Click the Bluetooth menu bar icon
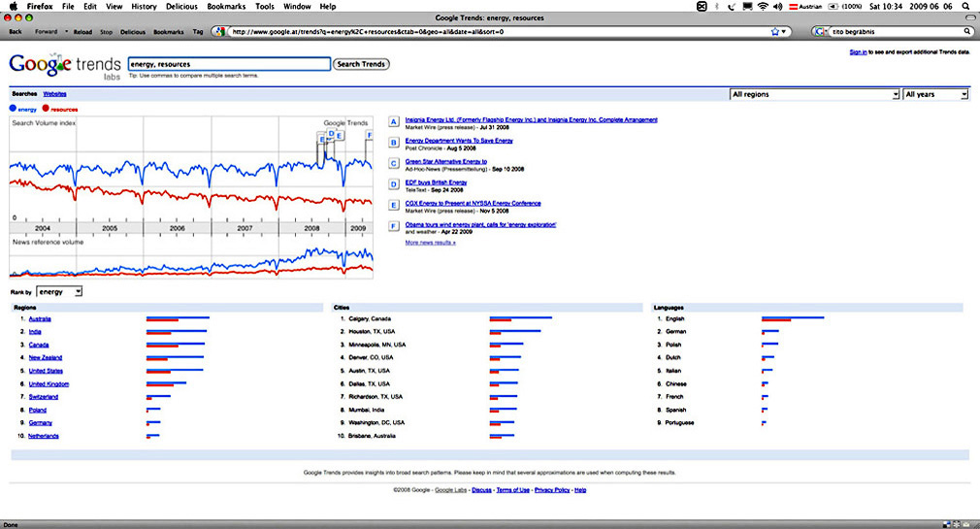 click(x=717, y=6)
